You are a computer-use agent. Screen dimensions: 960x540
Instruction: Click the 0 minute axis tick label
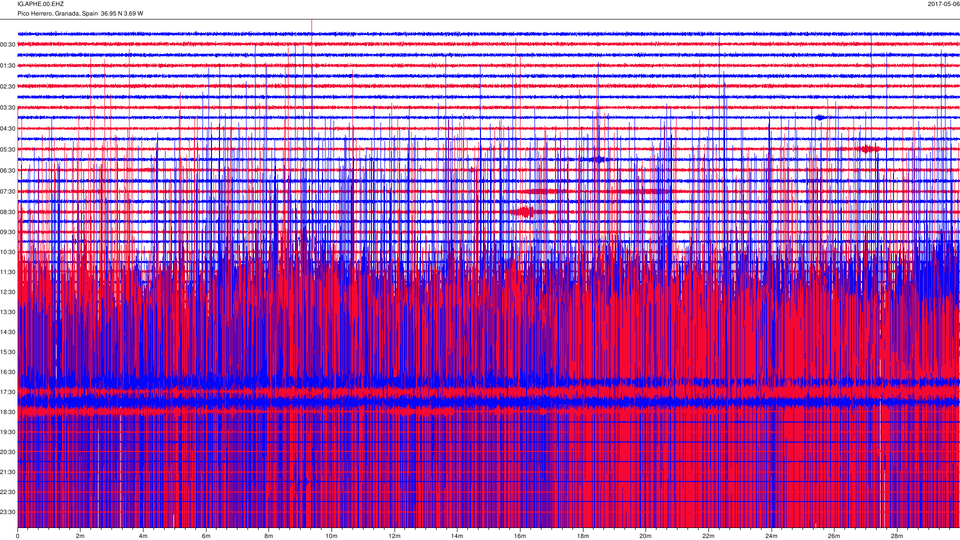[18, 536]
